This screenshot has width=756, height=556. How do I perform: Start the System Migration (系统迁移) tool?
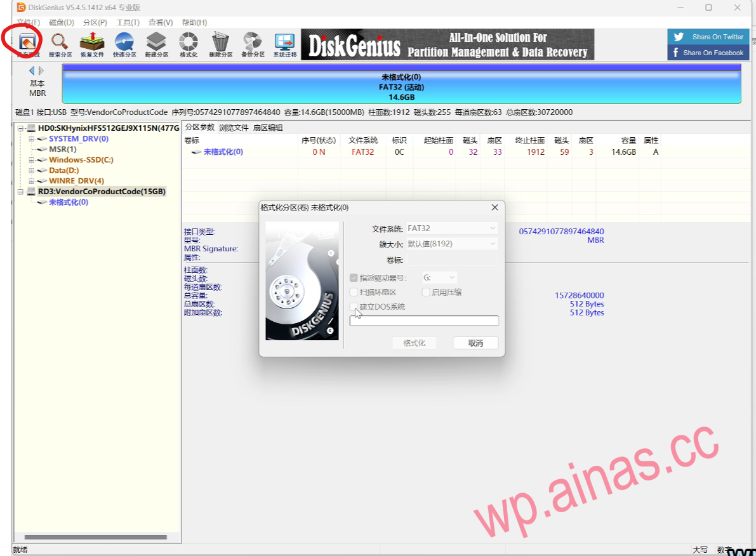tap(285, 45)
